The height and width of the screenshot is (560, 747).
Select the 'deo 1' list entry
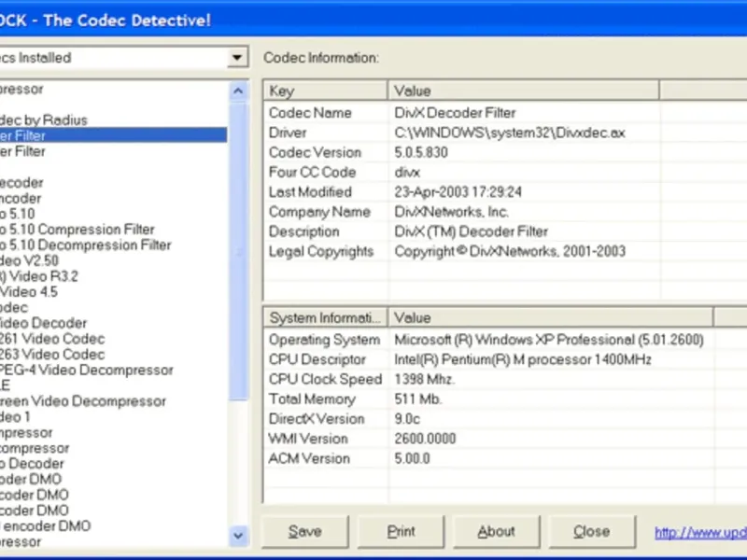pos(15,416)
